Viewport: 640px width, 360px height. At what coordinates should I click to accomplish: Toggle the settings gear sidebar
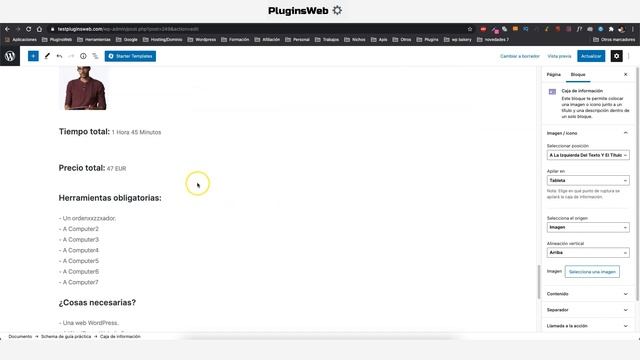tap(616, 56)
